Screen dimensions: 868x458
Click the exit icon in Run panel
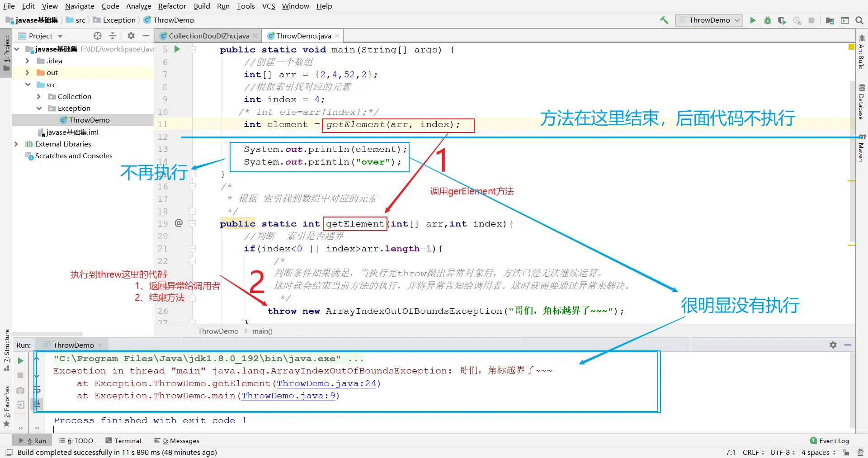coord(20,405)
